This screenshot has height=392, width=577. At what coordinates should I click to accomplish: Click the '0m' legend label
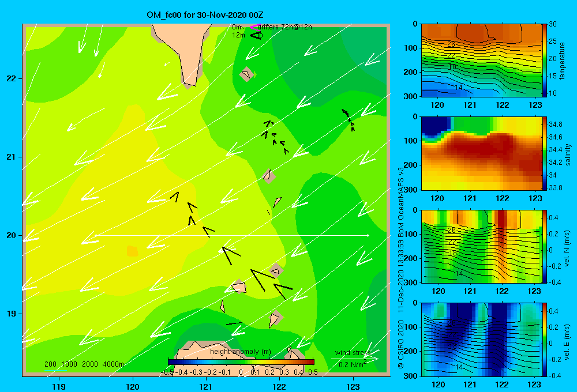[x=237, y=27]
